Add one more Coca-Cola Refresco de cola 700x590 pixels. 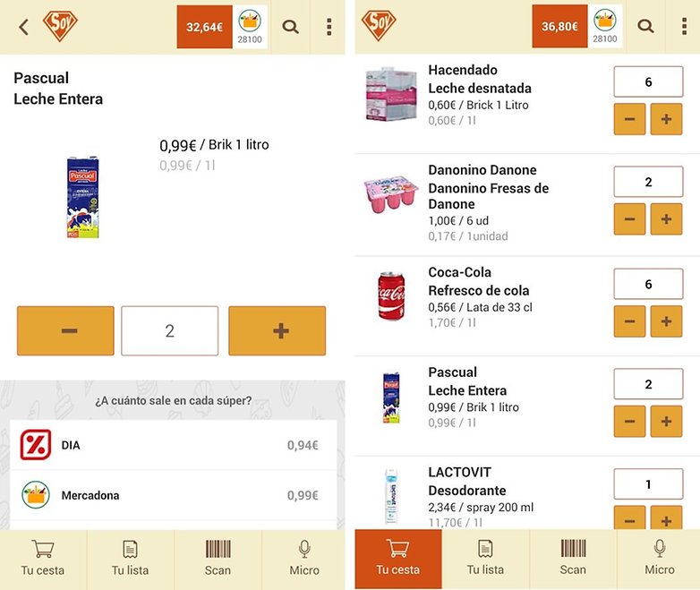(666, 321)
